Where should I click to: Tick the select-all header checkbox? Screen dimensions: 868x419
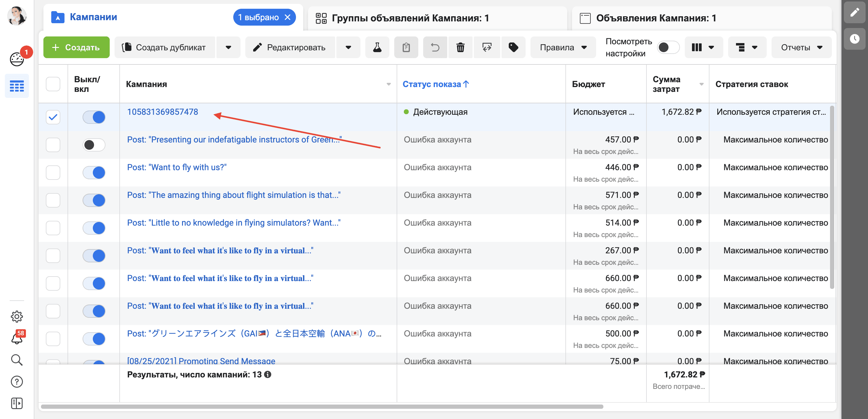[53, 84]
